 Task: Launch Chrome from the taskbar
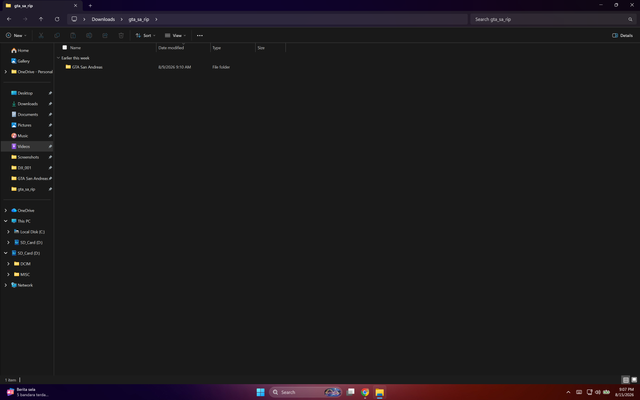[365, 392]
